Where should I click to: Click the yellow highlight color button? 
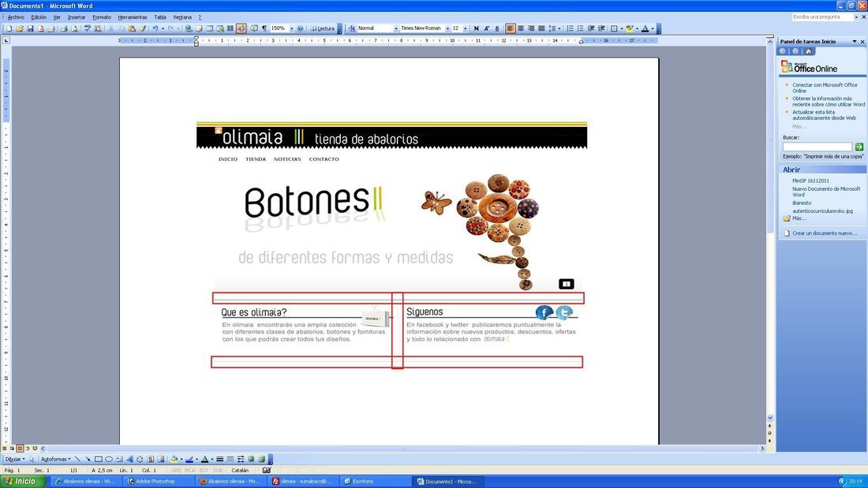(x=630, y=28)
